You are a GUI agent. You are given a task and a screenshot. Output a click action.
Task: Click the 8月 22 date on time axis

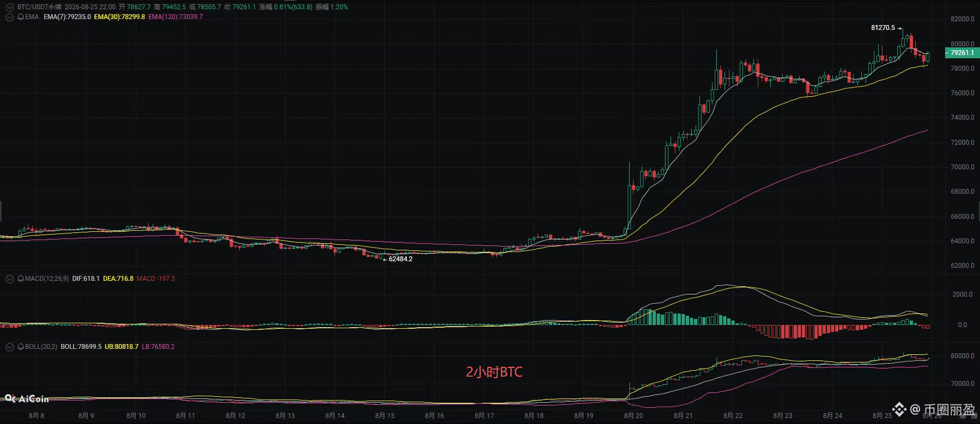[x=733, y=416]
